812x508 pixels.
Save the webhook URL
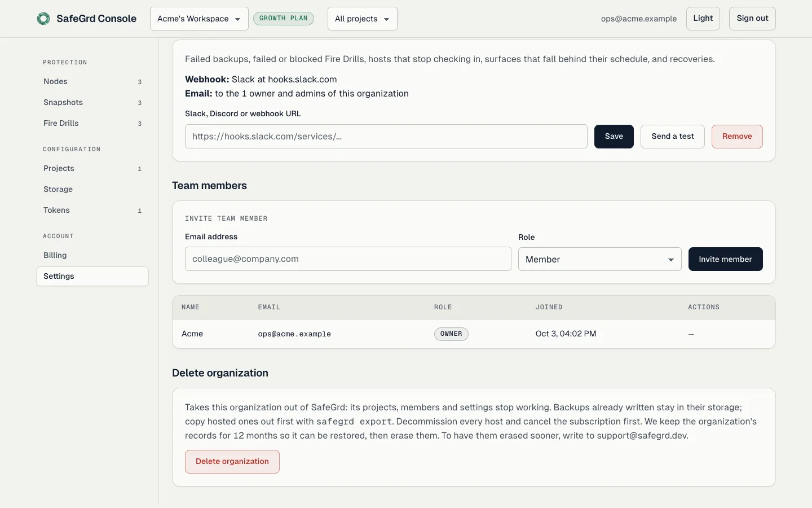tap(614, 137)
